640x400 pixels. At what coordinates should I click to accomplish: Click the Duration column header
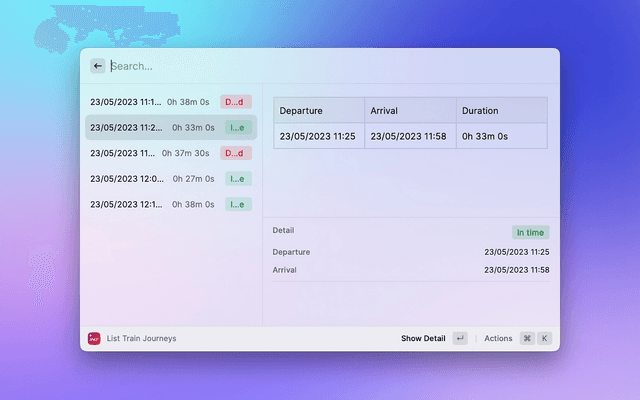(x=501, y=110)
